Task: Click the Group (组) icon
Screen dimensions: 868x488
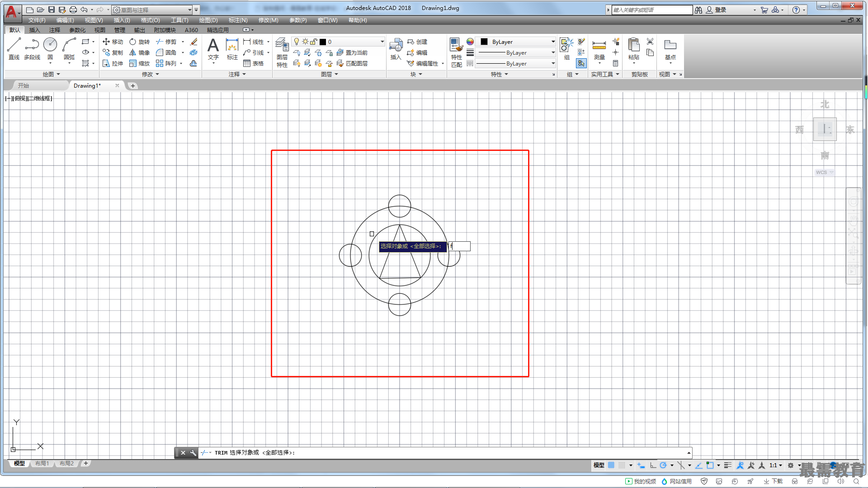Action: [x=566, y=49]
